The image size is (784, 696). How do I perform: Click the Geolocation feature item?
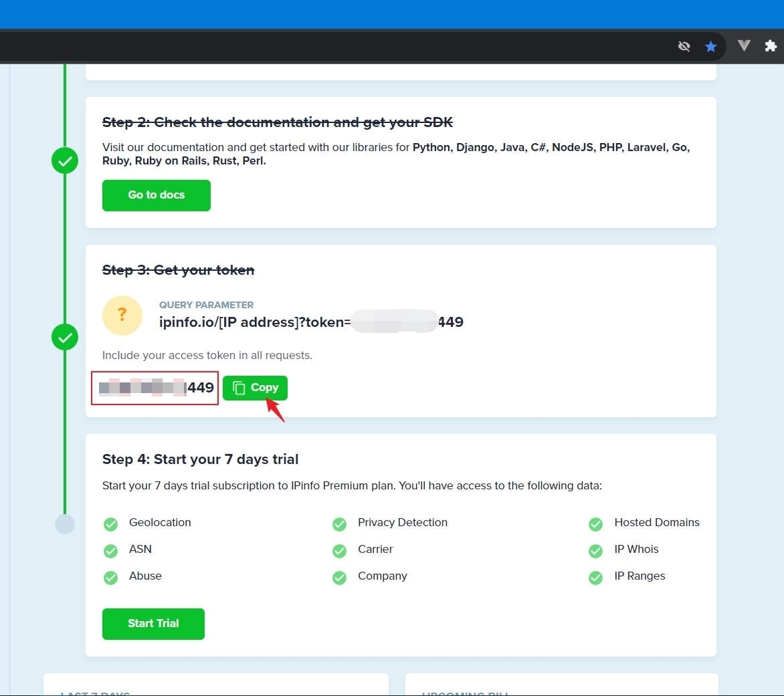click(x=160, y=523)
